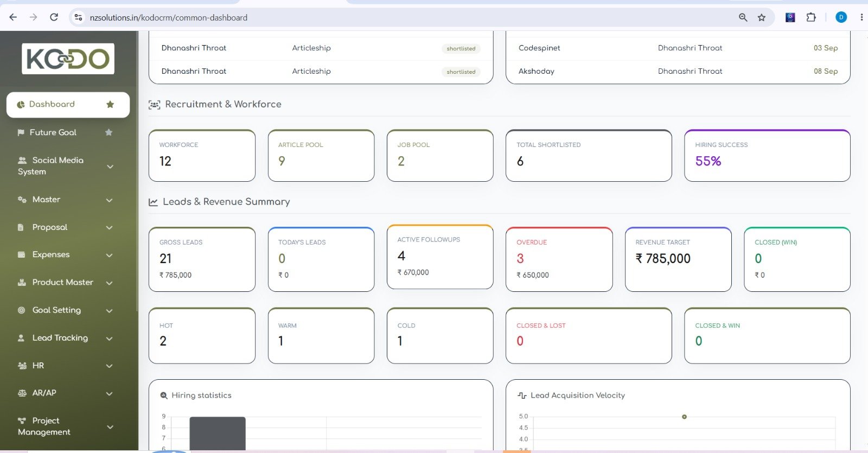Click the KODO logo
Screen dimensions: 868x453
(x=68, y=59)
